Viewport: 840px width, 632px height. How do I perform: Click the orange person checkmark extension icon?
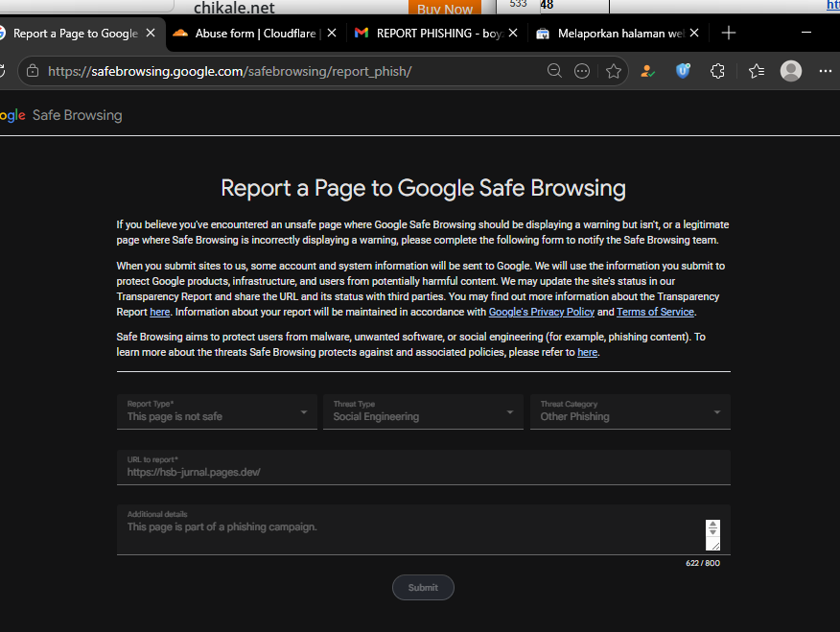647,71
